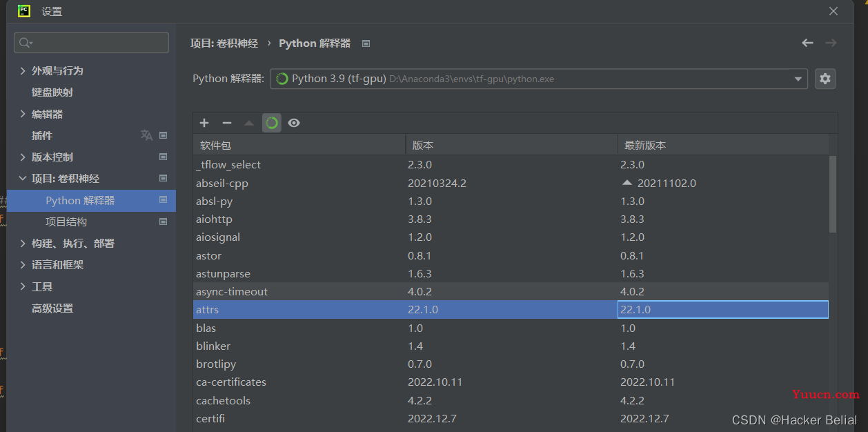Click project-level icon next to 版本控制
The height and width of the screenshot is (432, 868).
coord(164,157)
